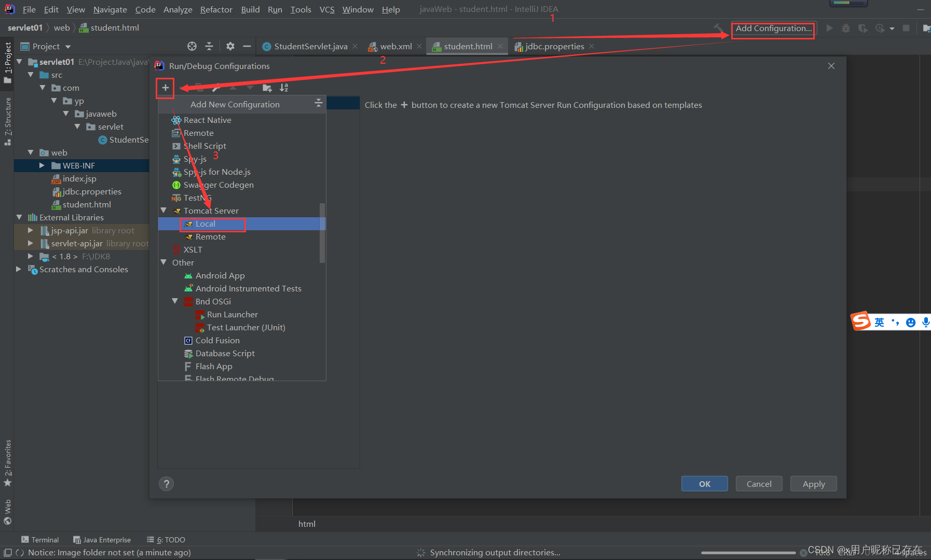Collapse the External Libraries node
The height and width of the screenshot is (560, 931).
click(x=19, y=217)
